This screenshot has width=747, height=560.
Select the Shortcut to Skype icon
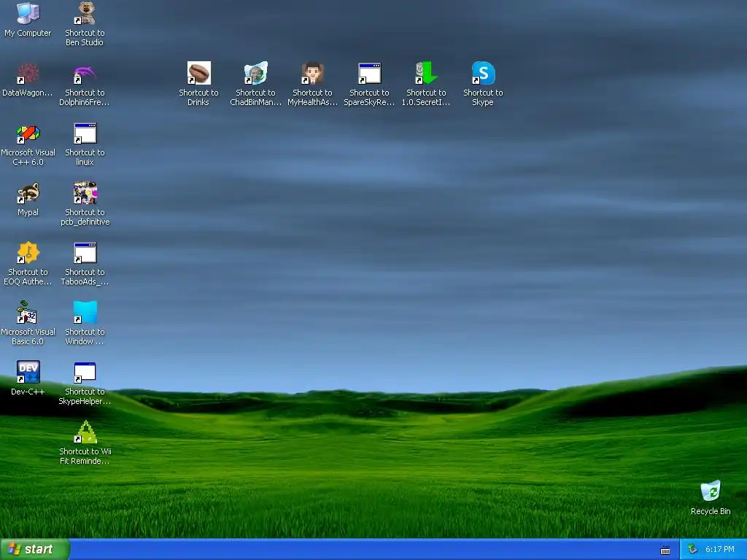click(x=483, y=74)
